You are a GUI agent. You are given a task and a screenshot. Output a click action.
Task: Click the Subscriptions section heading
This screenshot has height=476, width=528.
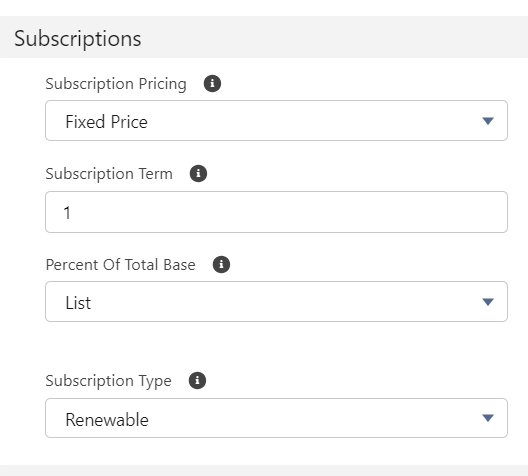tap(77, 38)
